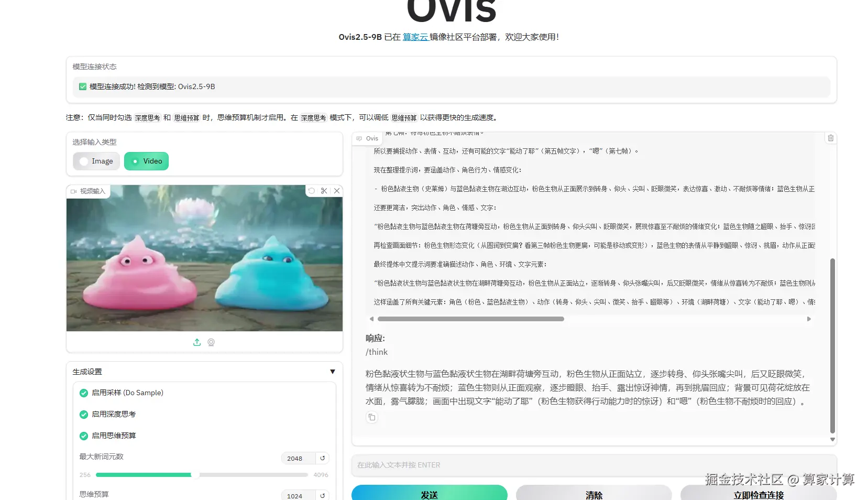Open the 算家云 link
The width and height of the screenshot is (868, 500).
415,37
